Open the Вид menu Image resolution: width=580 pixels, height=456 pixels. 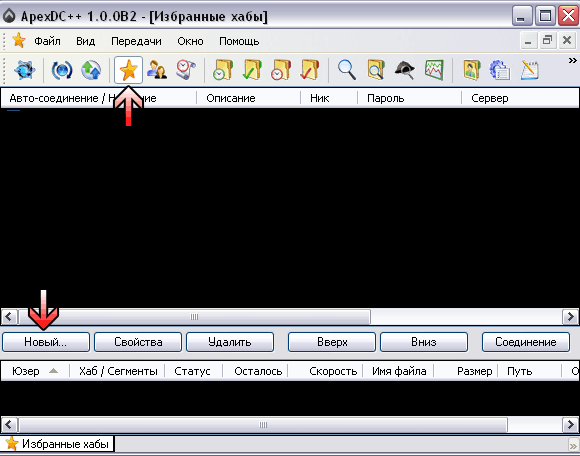coord(85,41)
